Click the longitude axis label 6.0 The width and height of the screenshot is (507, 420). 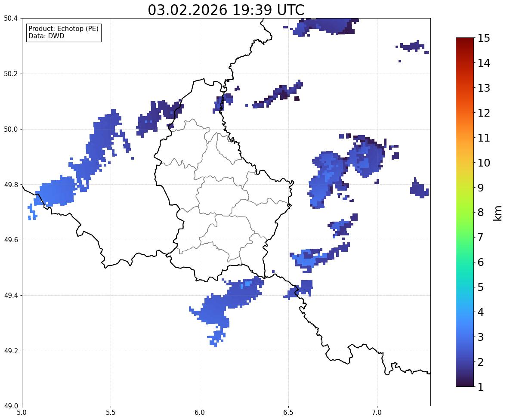pos(200,413)
